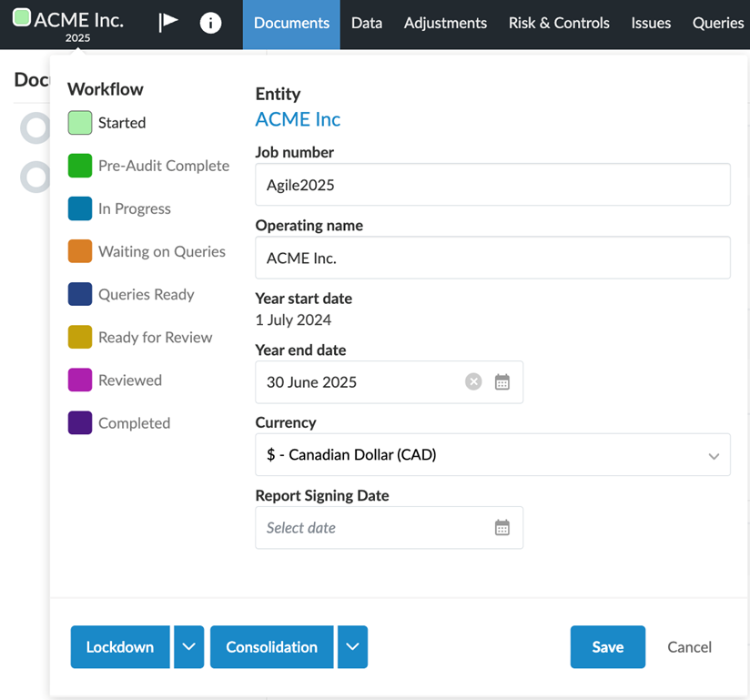Viewport: 750px width, 700px height.
Task: Click the Year end date field
Action: tap(389, 381)
